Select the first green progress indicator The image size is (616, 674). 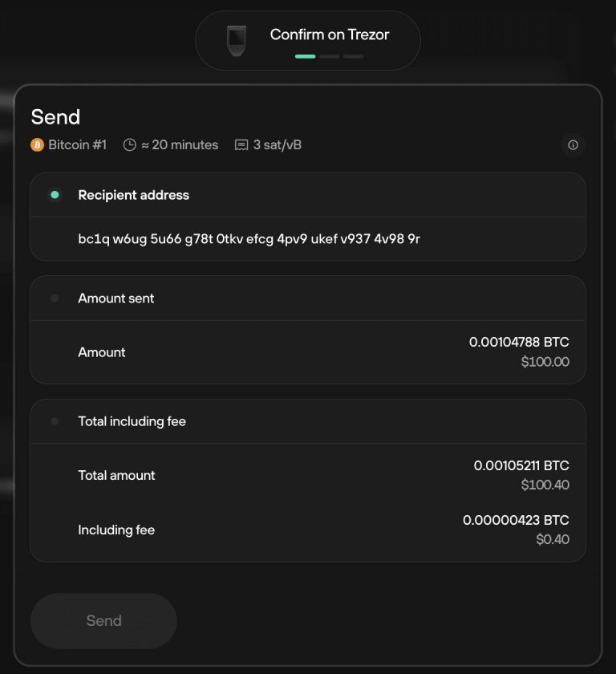(306, 57)
